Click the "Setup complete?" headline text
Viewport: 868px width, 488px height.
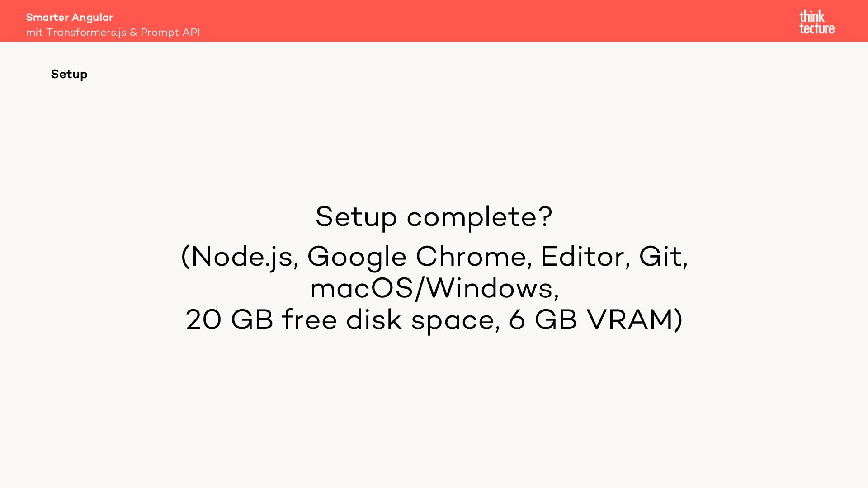(x=434, y=217)
